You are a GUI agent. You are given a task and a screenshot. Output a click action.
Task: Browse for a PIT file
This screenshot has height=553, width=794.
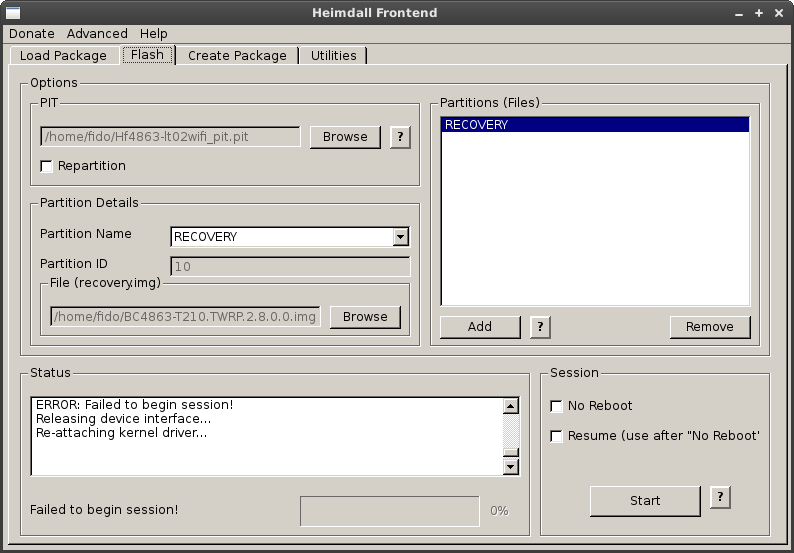pyautogui.click(x=345, y=137)
